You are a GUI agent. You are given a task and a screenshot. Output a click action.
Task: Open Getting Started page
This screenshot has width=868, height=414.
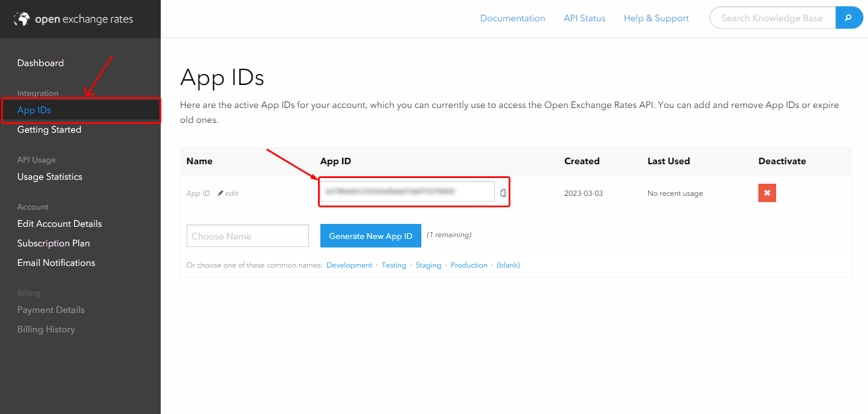(49, 130)
